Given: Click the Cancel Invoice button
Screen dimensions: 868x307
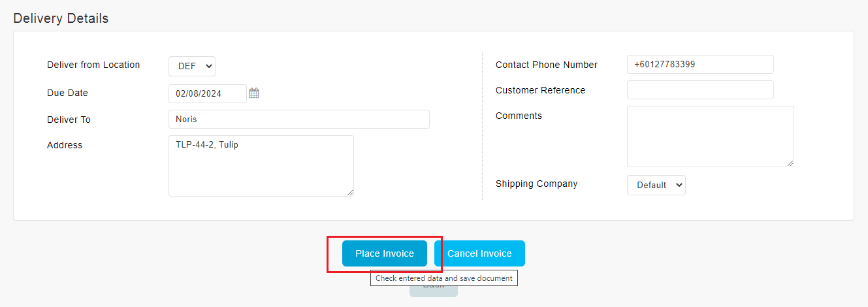Looking at the screenshot, I should pos(479,253).
